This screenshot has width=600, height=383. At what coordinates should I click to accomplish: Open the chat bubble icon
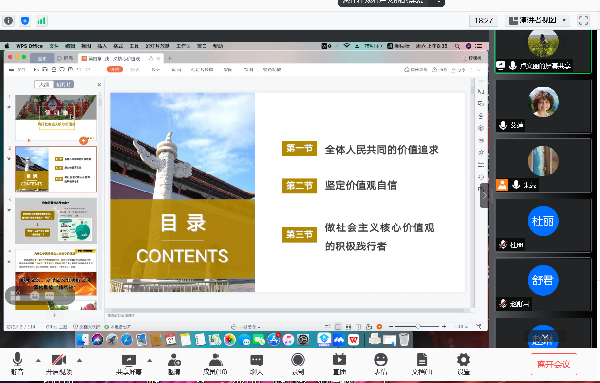[x=256, y=363]
